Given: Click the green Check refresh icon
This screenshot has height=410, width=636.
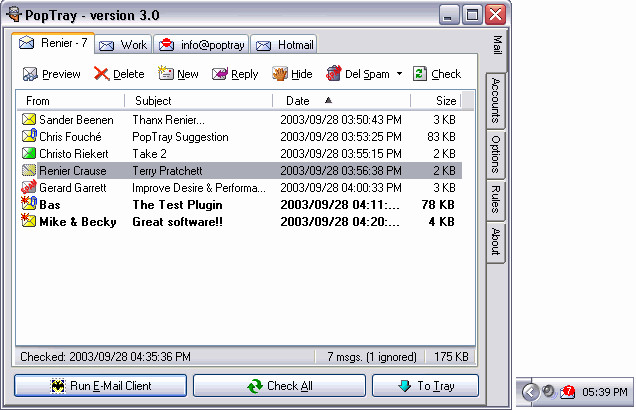Looking at the screenshot, I should click(420, 74).
